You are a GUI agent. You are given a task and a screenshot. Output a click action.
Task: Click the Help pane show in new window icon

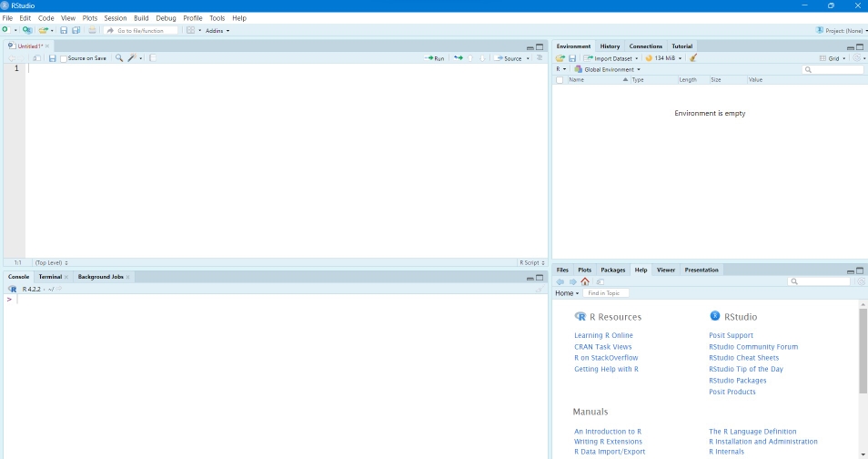click(601, 281)
